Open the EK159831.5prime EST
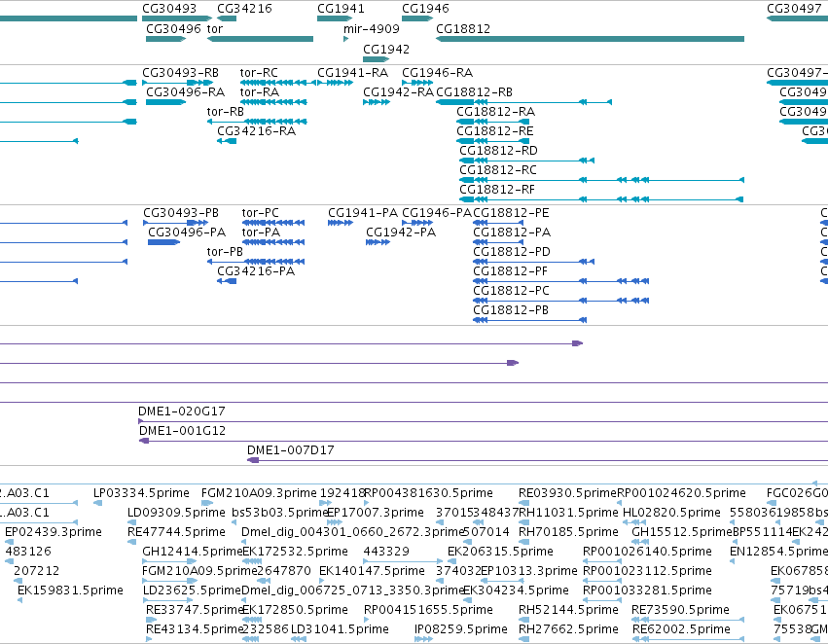This screenshot has width=828, height=644. point(20,601)
